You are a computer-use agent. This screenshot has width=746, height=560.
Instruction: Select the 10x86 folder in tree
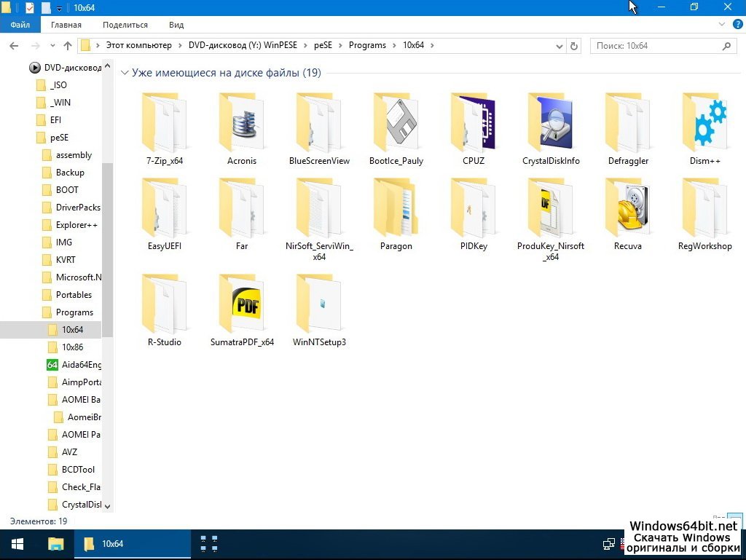click(72, 347)
